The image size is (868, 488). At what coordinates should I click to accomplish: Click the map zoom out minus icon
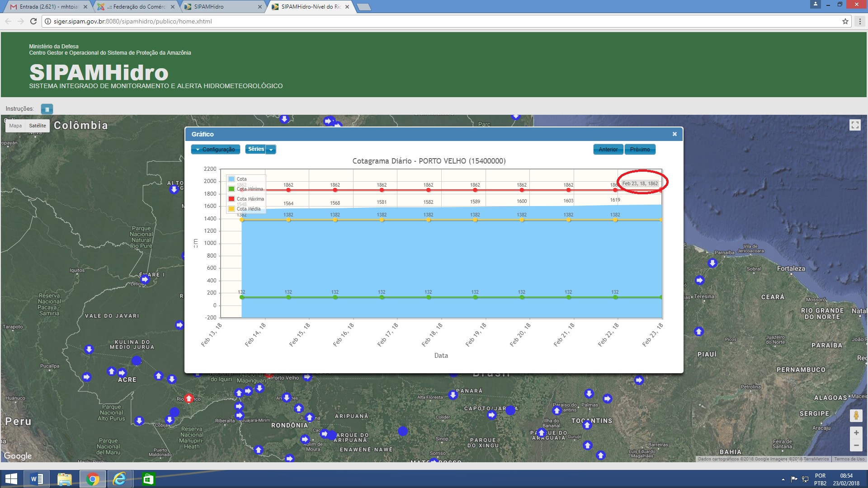tap(856, 446)
